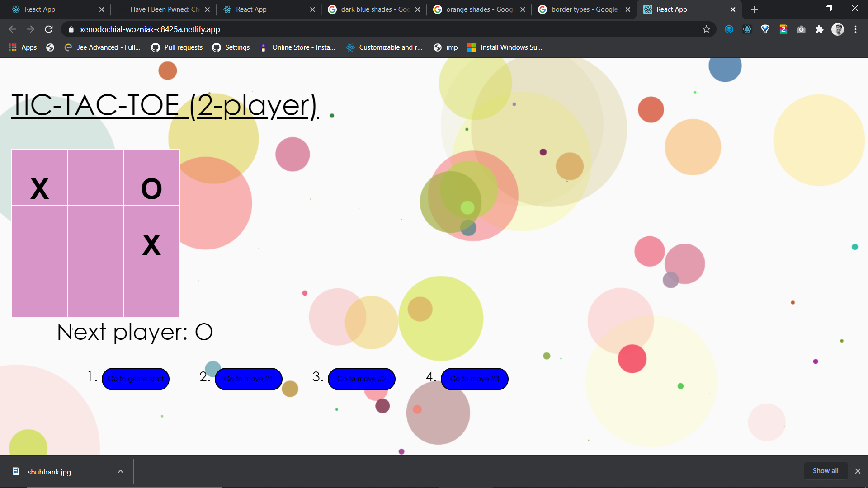
Task: Click the address bar URL
Action: pyautogui.click(x=150, y=29)
